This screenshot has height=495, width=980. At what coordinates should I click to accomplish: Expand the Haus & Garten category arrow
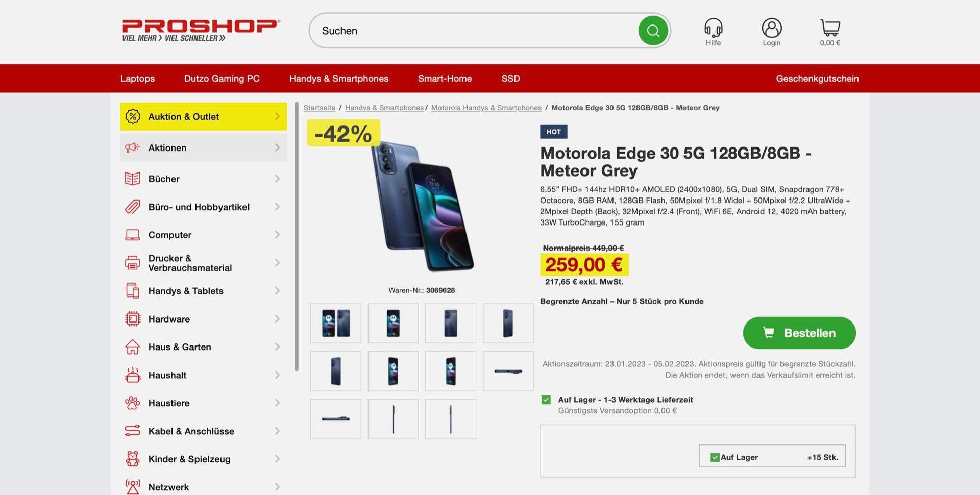pyautogui.click(x=277, y=347)
